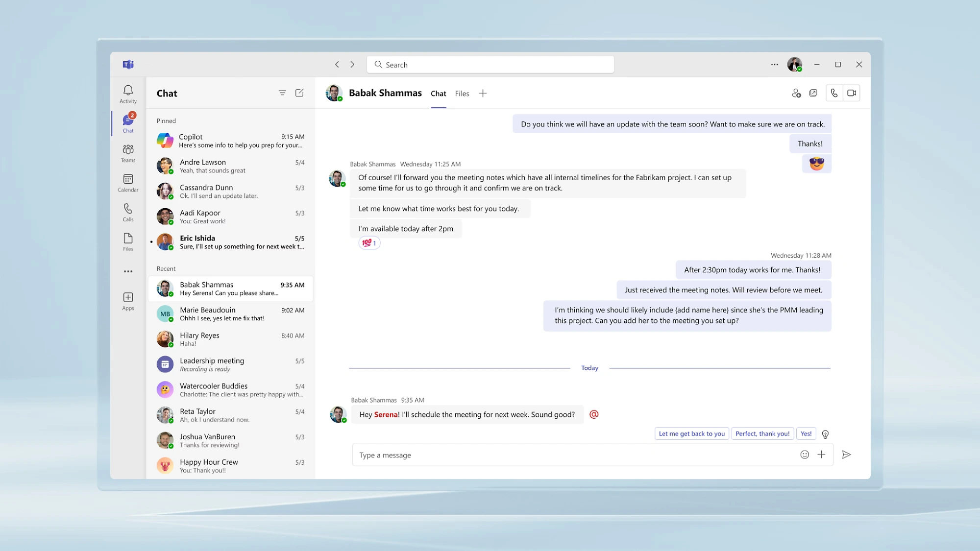This screenshot has height=551, width=980.
Task: Open Settings and more menu
Action: pos(774,65)
